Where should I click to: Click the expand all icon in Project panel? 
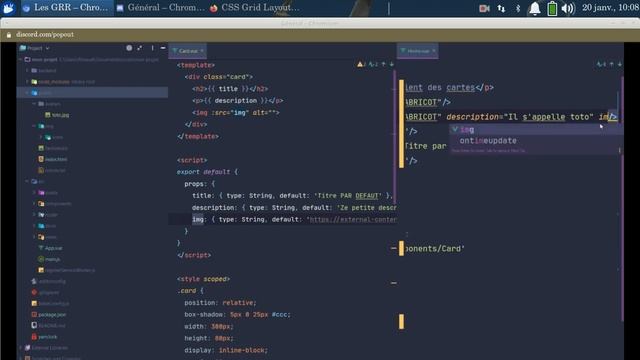pos(140,48)
